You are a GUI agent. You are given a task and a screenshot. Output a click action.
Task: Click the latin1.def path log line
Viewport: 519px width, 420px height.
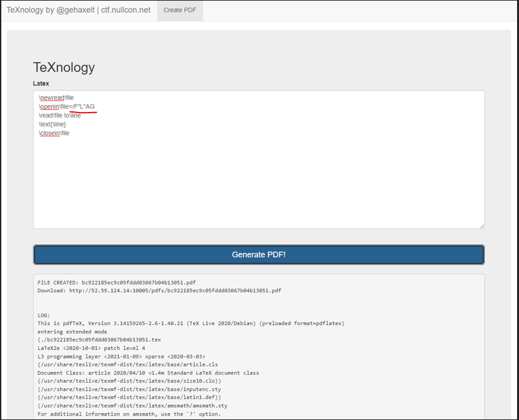pyautogui.click(x=129, y=397)
